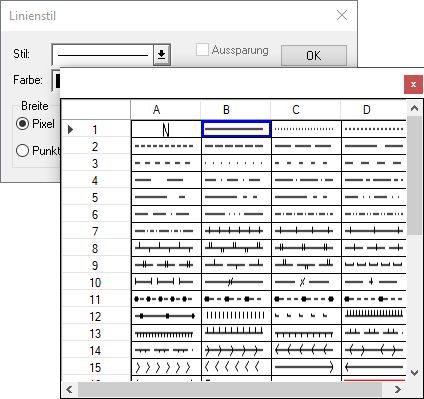Click column header B in style grid
The image size is (424, 399).
tap(236, 110)
